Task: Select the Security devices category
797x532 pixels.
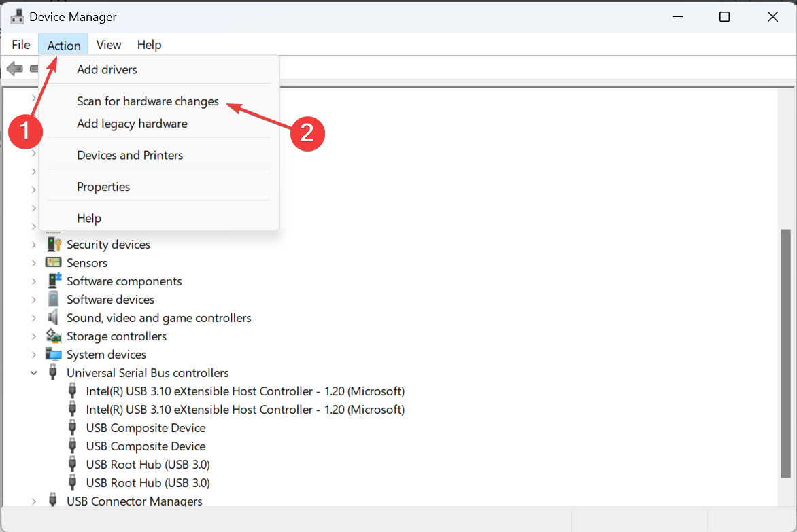Action: 108,245
